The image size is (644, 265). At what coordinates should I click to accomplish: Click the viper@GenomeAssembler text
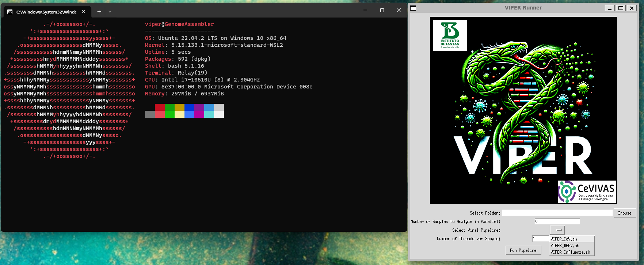179,24
